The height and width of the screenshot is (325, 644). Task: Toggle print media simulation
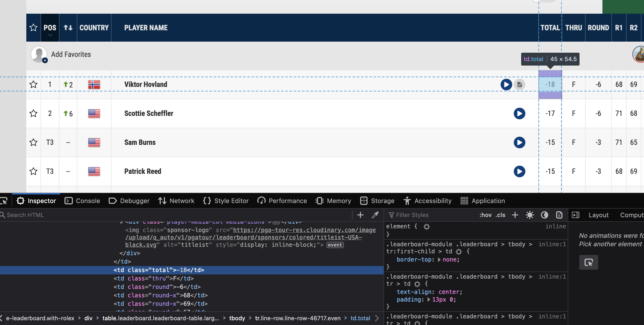click(559, 215)
